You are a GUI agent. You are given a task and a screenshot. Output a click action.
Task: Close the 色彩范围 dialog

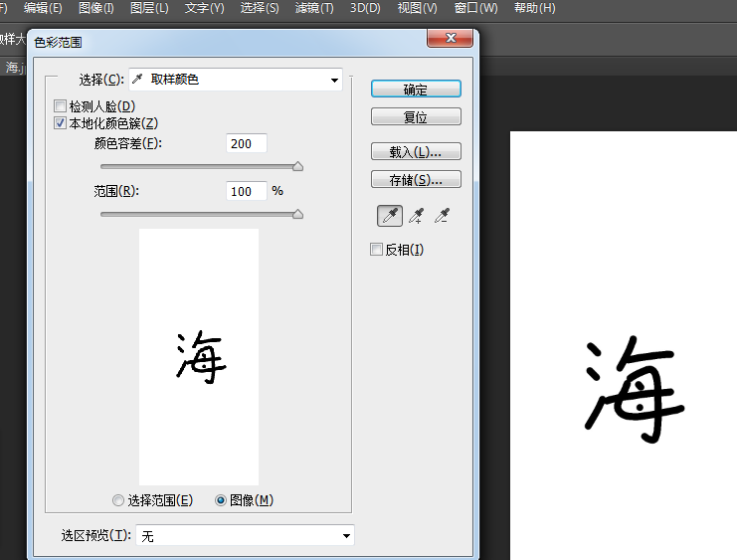[451, 38]
